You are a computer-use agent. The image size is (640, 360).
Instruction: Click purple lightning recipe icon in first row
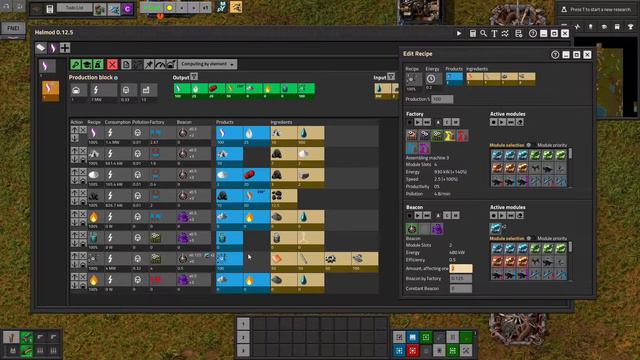tap(93, 133)
